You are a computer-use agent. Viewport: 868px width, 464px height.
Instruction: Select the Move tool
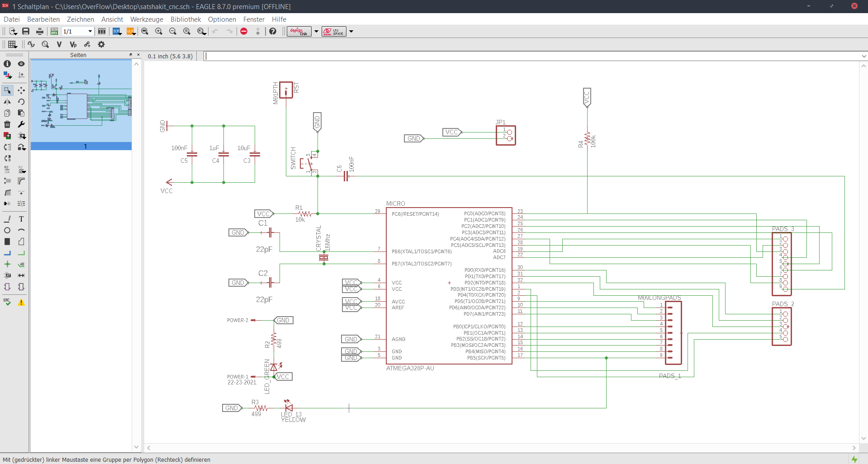pyautogui.click(x=21, y=90)
